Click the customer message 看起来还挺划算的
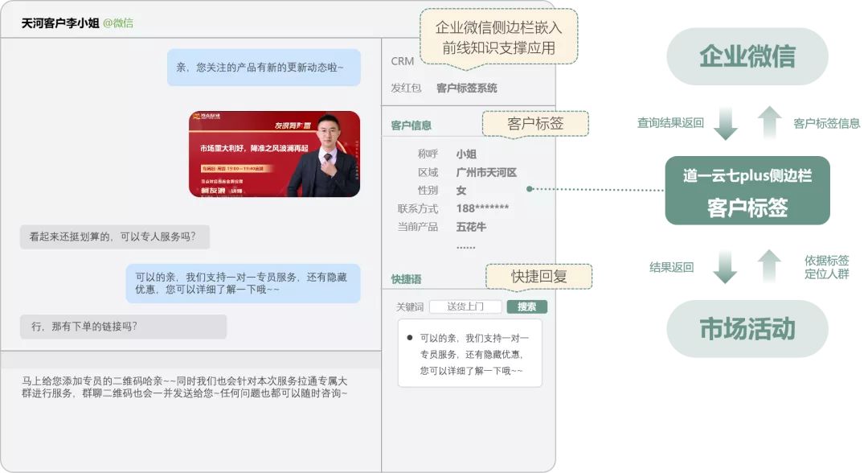This screenshot has width=868, height=473. pyautogui.click(x=115, y=237)
